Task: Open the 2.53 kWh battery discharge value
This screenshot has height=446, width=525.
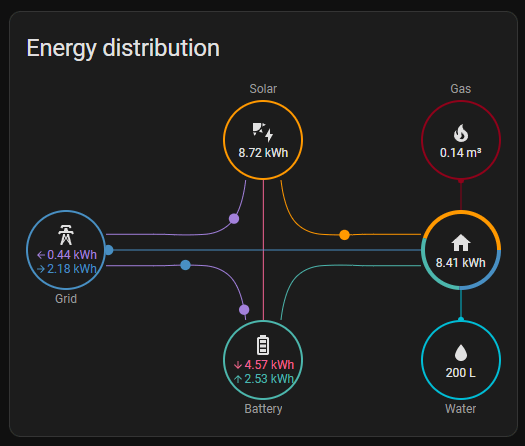Action: tap(269, 379)
